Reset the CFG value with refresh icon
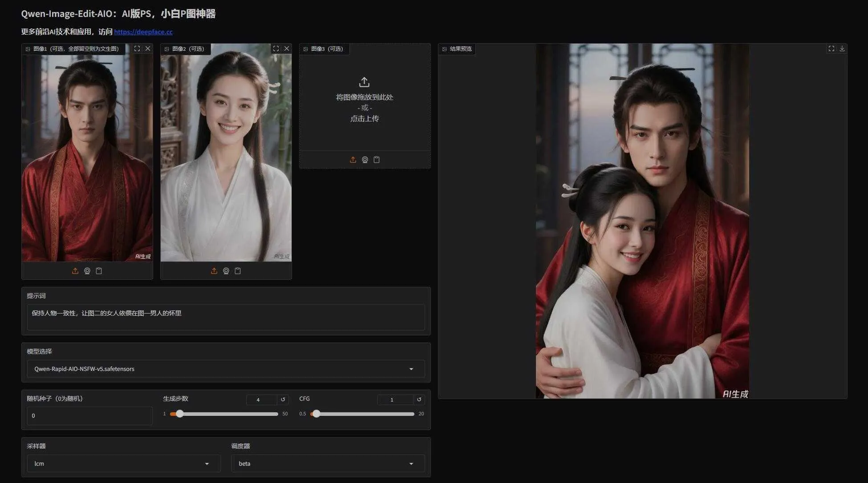Screen dimensions: 868x483 418,399
